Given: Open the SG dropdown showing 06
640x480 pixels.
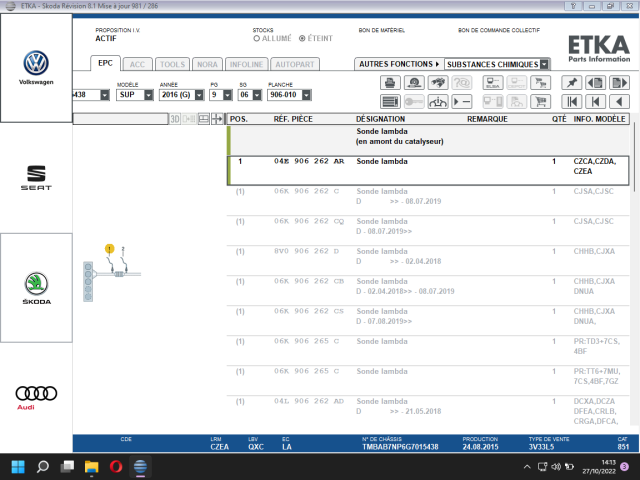Looking at the screenshot, I should pyautogui.click(x=257, y=95).
